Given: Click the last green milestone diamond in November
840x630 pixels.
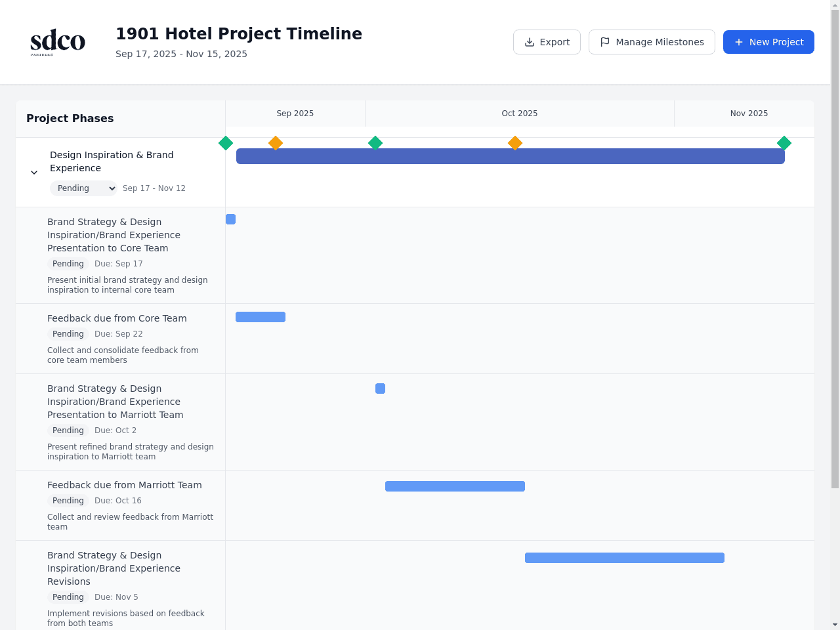Looking at the screenshot, I should pyautogui.click(x=784, y=143).
